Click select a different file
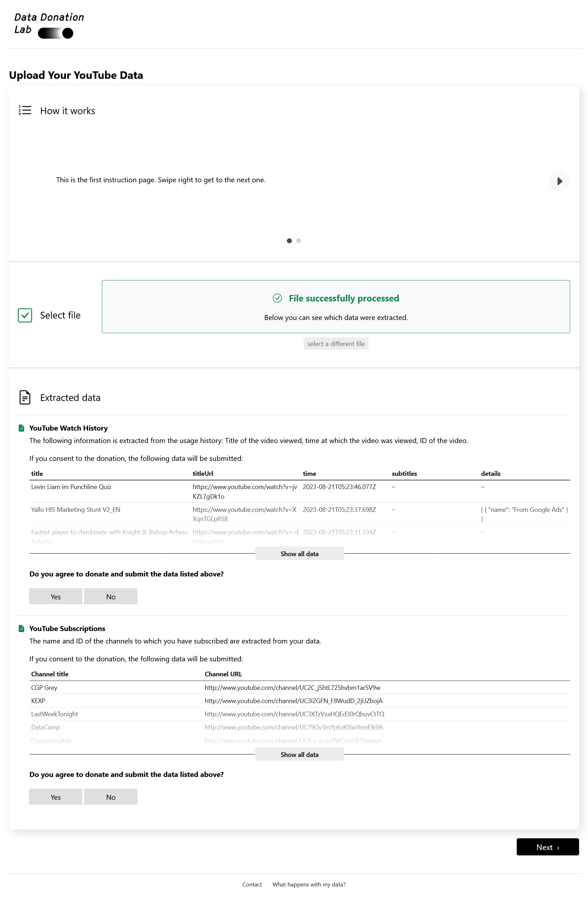Screen dimensions: 588x900 click(336, 344)
